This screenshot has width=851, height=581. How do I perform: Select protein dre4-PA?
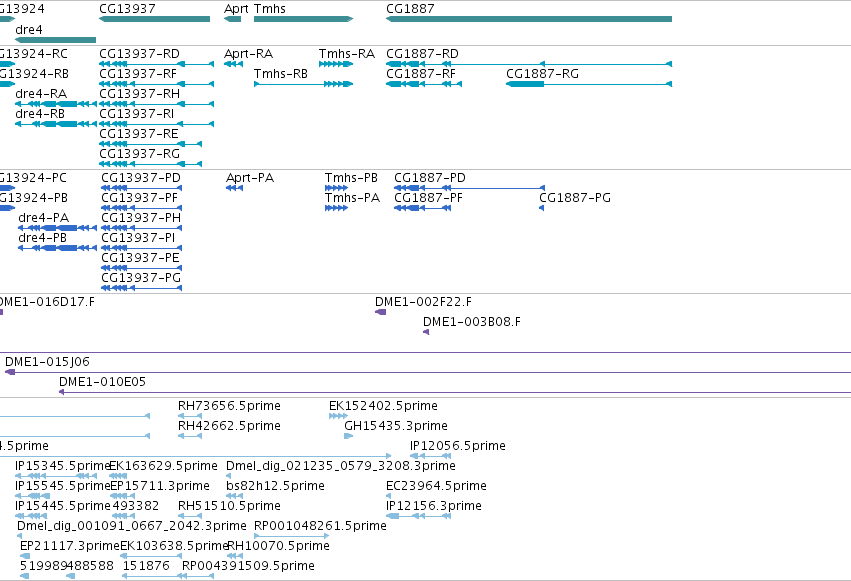coord(58,228)
